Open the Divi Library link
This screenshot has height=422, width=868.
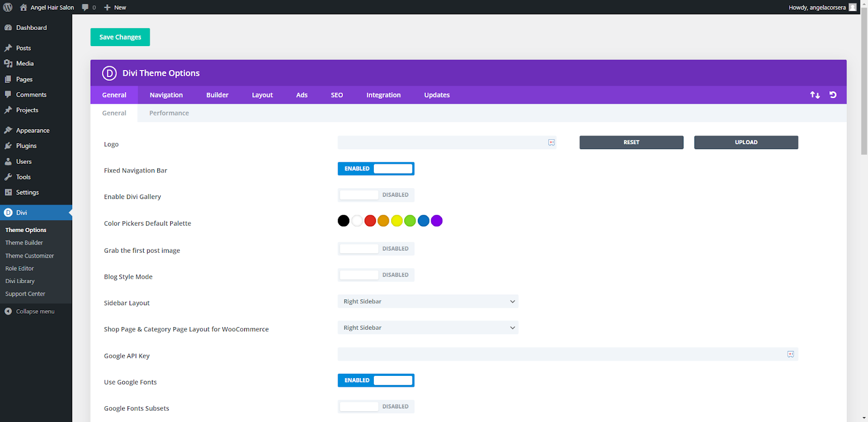pos(20,281)
